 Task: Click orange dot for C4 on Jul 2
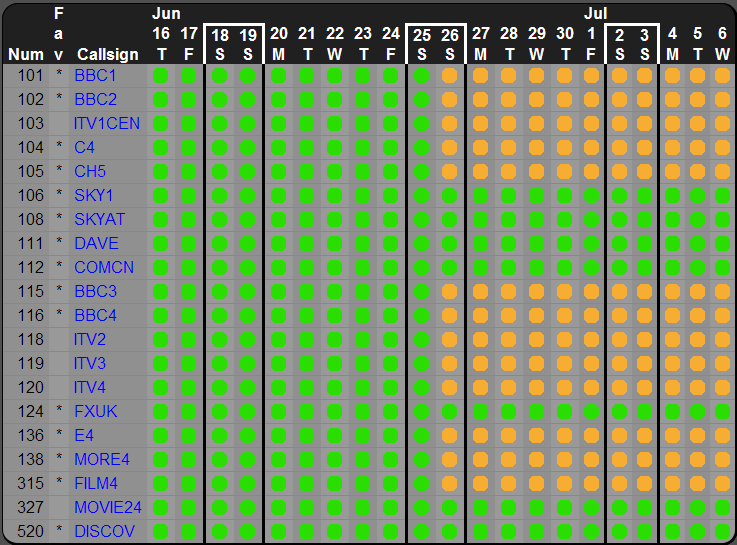(x=619, y=148)
